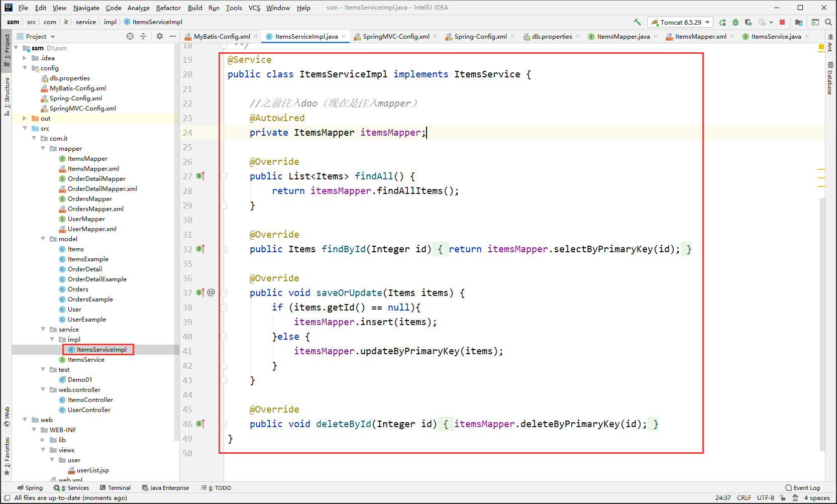
Task: Click the implements gutter icon on line 27
Action: click(x=200, y=176)
